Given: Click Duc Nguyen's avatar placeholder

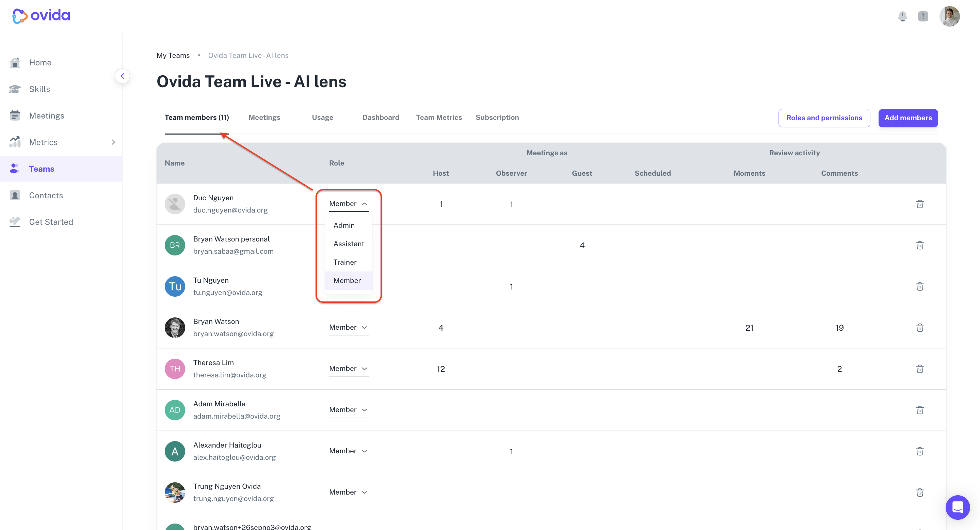Looking at the screenshot, I should click(x=175, y=204).
